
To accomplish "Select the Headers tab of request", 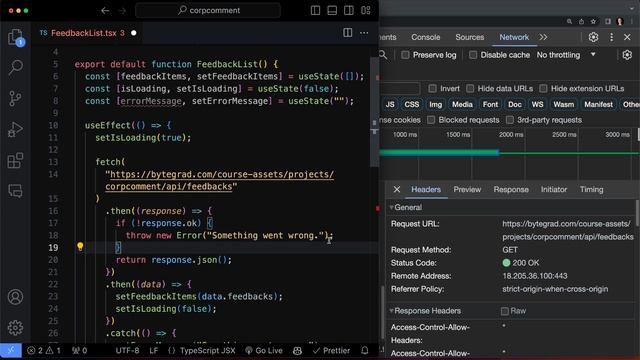I will pyautogui.click(x=426, y=189).
